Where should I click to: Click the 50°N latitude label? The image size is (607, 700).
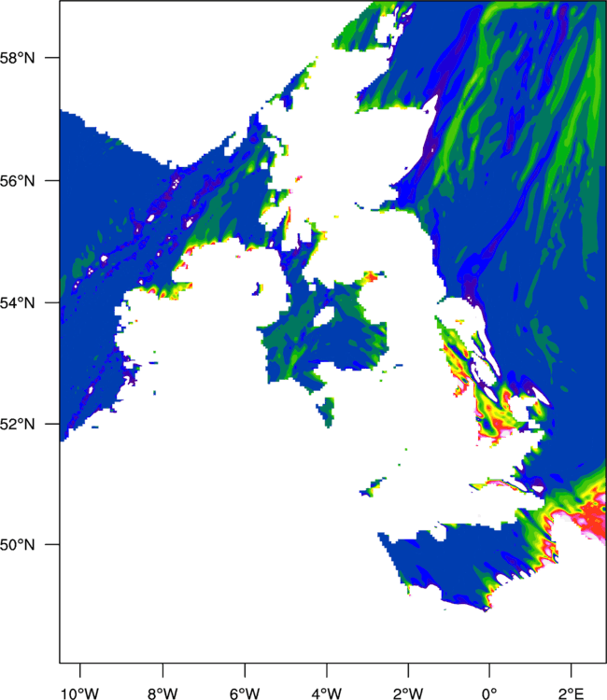tap(17, 545)
